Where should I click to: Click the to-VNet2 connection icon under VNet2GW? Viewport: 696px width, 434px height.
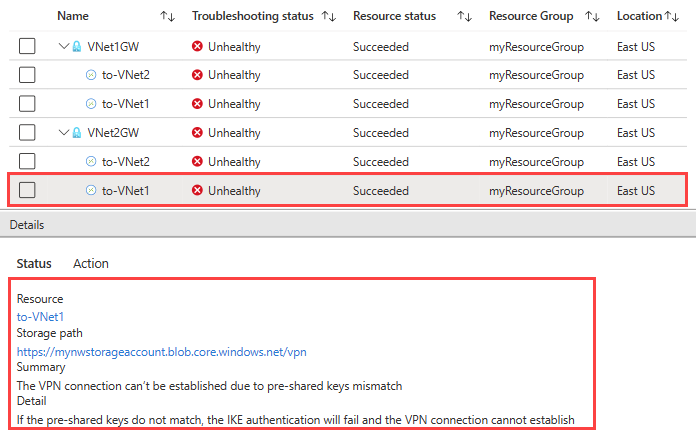(91, 162)
